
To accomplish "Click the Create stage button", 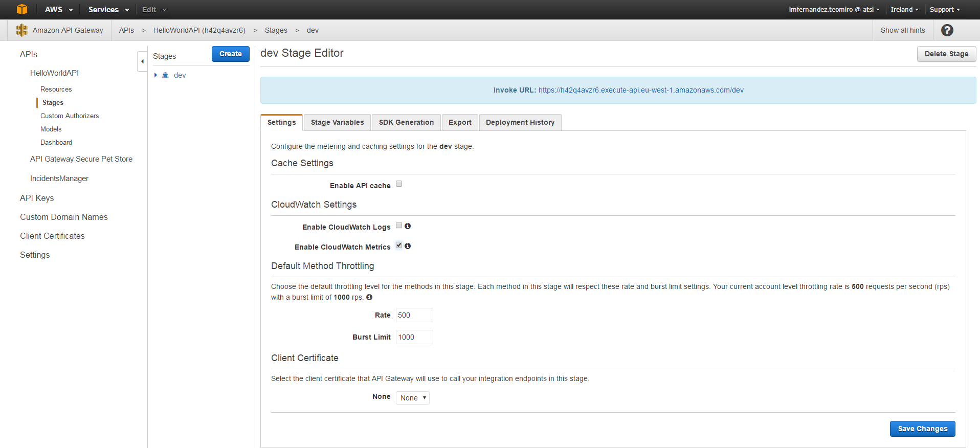I will (231, 54).
